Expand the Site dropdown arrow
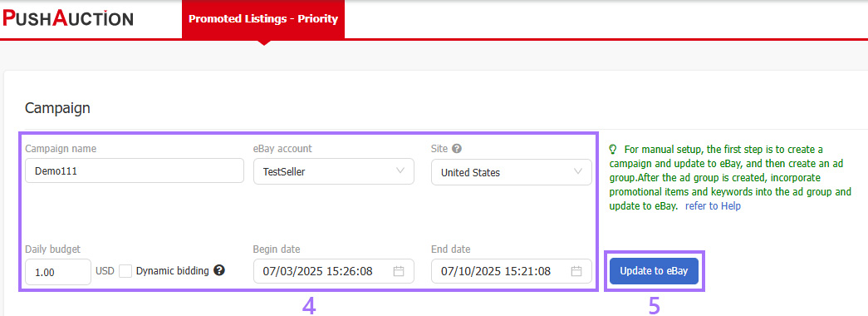The height and width of the screenshot is (316, 868). 578,171
